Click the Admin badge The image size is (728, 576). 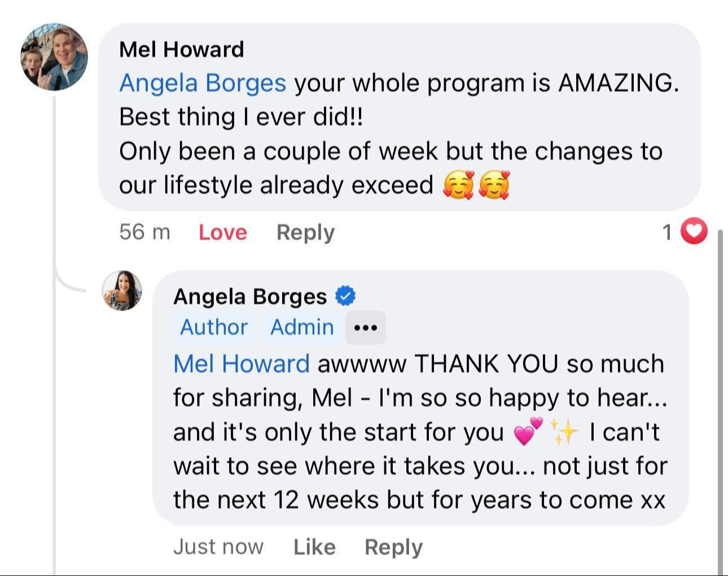pyautogui.click(x=302, y=327)
